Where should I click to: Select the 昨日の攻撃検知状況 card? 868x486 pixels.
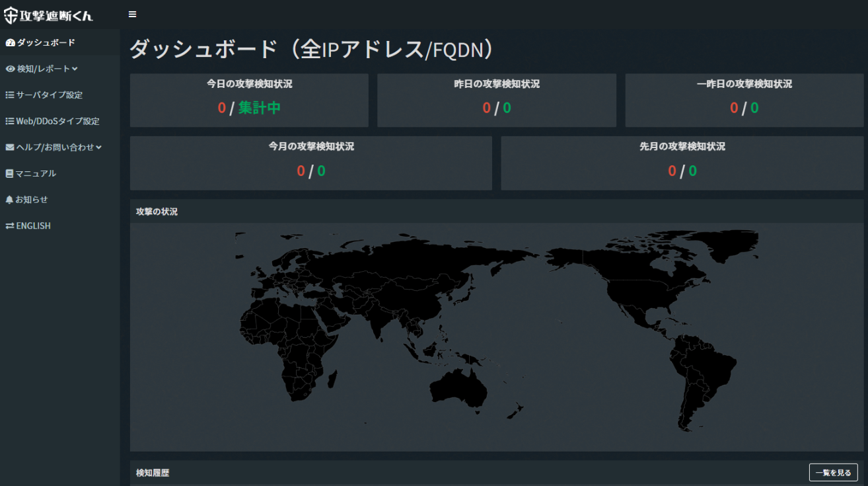pyautogui.click(x=496, y=100)
